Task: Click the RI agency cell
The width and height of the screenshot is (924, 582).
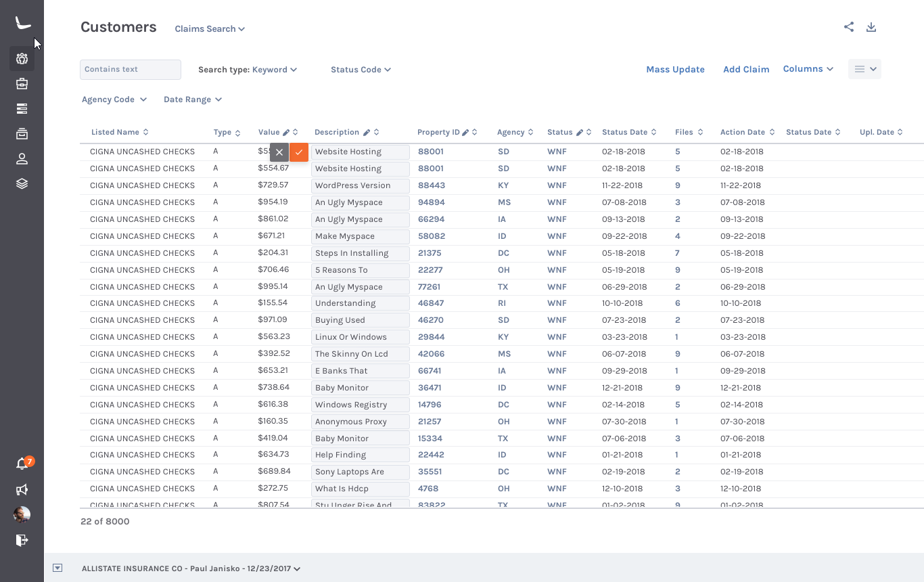Action: tap(502, 303)
